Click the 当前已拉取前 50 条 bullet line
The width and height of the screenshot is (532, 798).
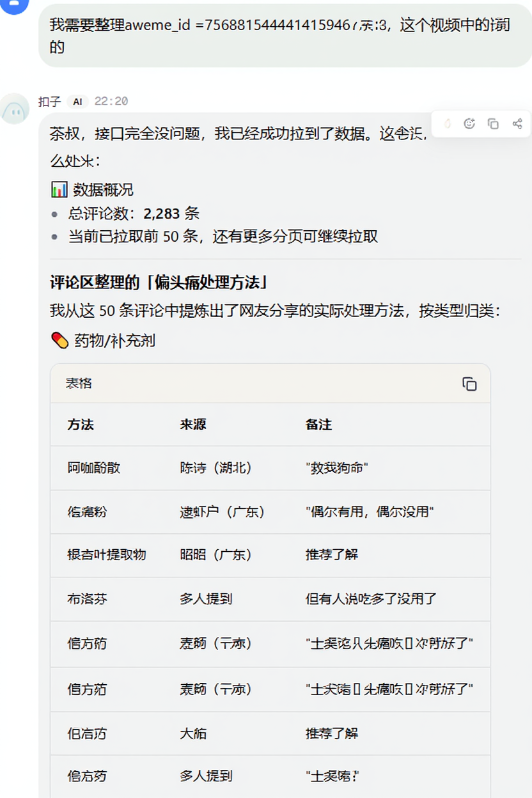[223, 237]
